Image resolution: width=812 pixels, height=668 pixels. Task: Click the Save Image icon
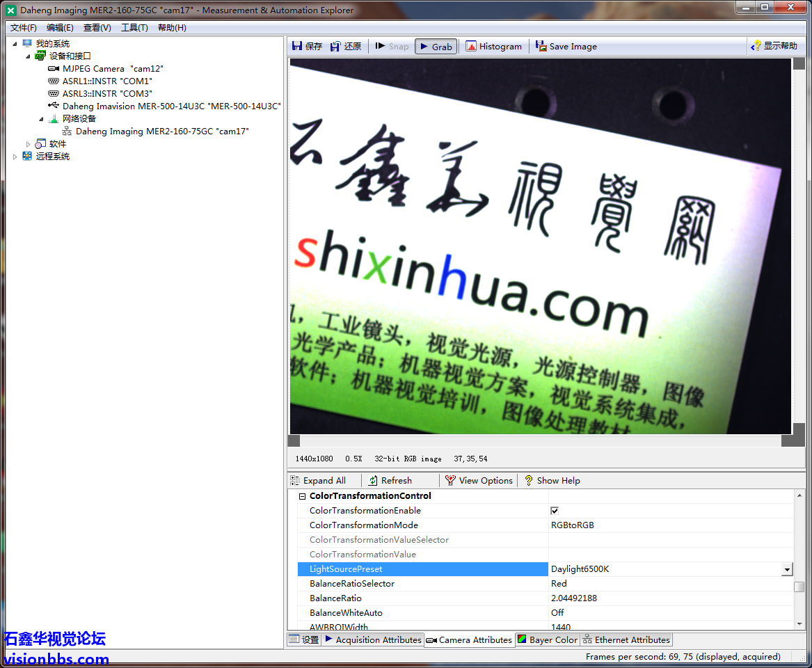click(x=541, y=47)
